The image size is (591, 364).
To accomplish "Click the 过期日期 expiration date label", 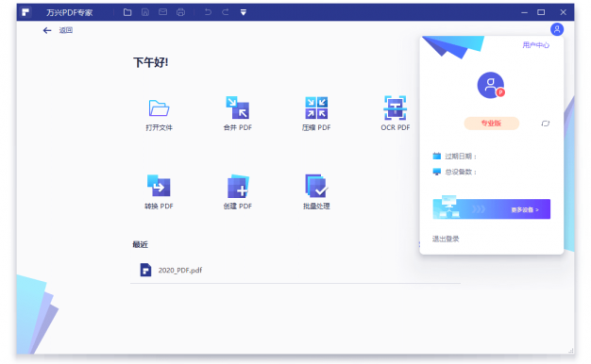I will click(x=461, y=157).
